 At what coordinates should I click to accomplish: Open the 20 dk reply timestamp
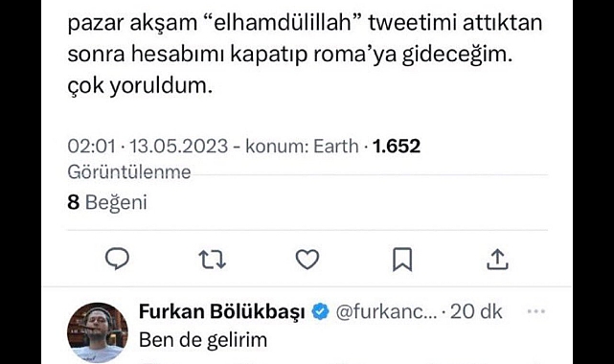[476, 312]
